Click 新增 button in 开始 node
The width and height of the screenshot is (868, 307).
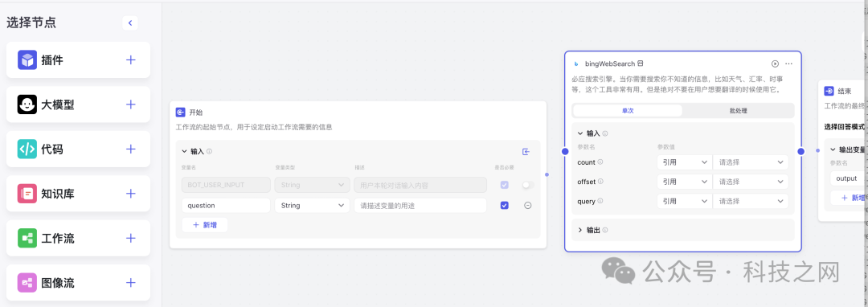click(205, 225)
